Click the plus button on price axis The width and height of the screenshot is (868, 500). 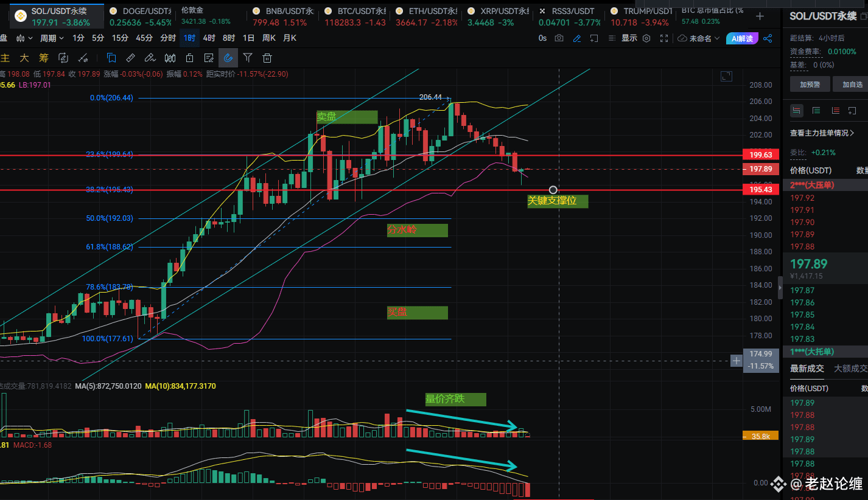click(x=737, y=361)
